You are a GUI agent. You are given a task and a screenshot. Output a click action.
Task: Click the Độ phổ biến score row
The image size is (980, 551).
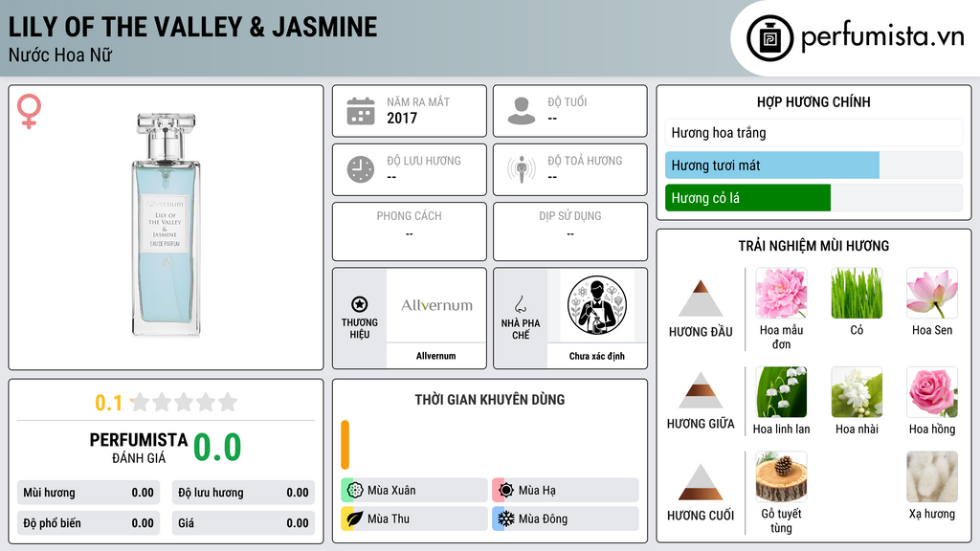point(89,523)
